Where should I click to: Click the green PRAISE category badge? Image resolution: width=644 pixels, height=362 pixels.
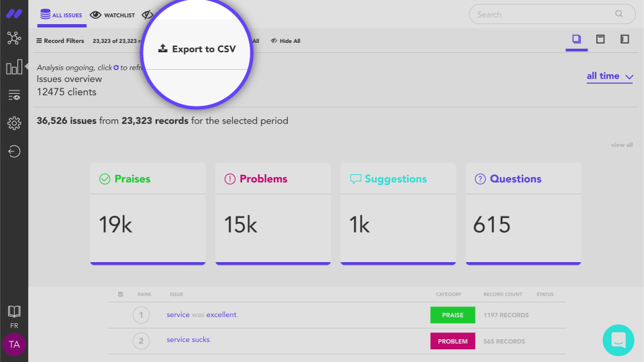click(x=452, y=315)
